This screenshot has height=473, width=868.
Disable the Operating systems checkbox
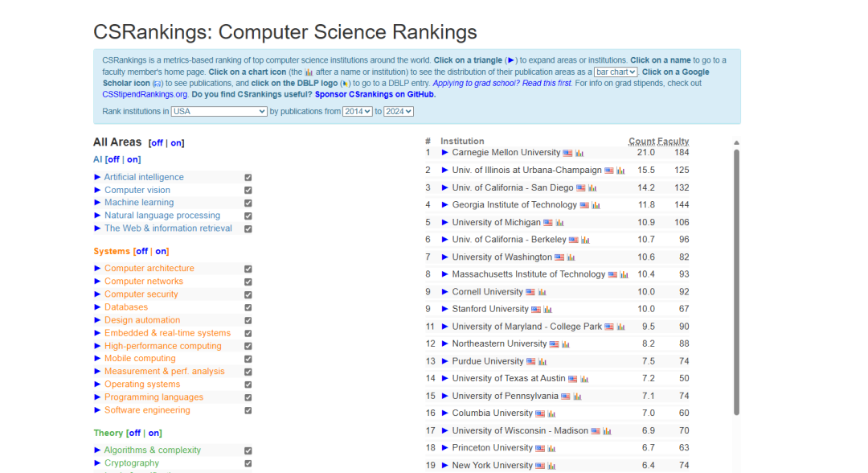click(x=248, y=385)
